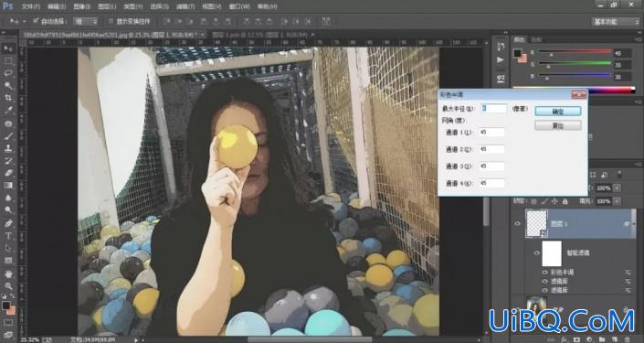Image resolution: width=644 pixels, height=343 pixels.
Task: Select the Blur tool
Action: (x=8, y=198)
